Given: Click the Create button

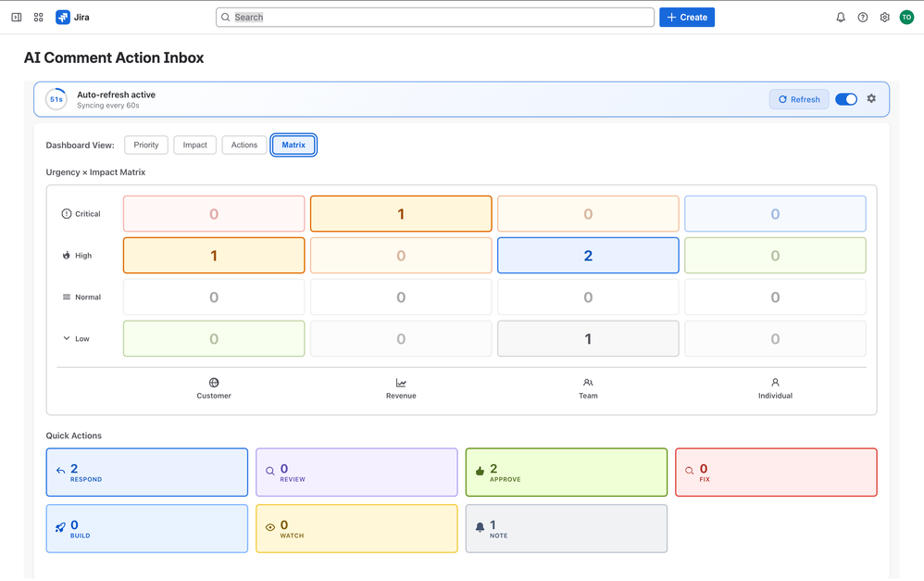Looking at the screenshot, I should [687, 17].
